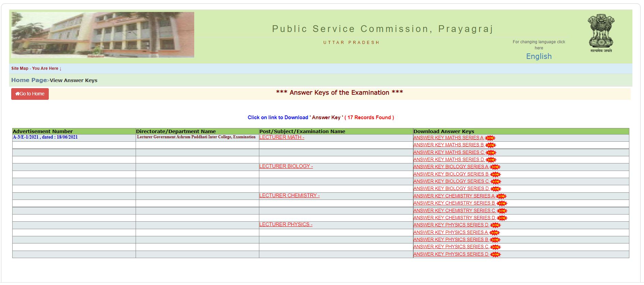The height and width of the screenshot is (285, 644).
Task: Download ANSWER KEY BIOLOGY SERIES B
Action: 451,174
